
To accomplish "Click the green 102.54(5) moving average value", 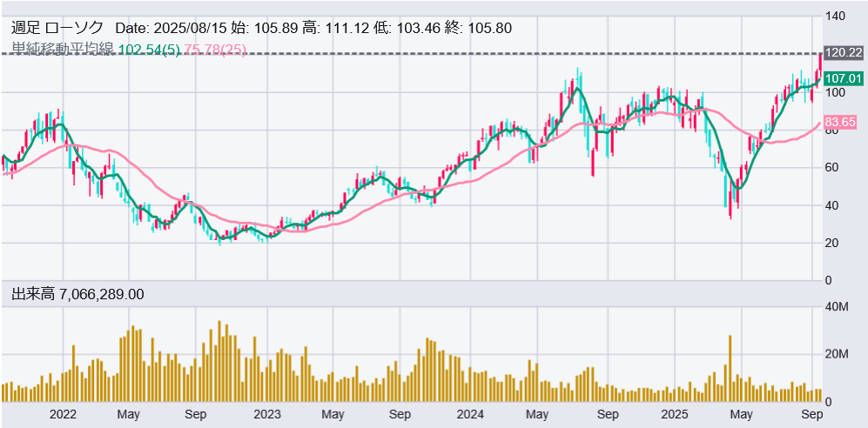I will point(149,50).
